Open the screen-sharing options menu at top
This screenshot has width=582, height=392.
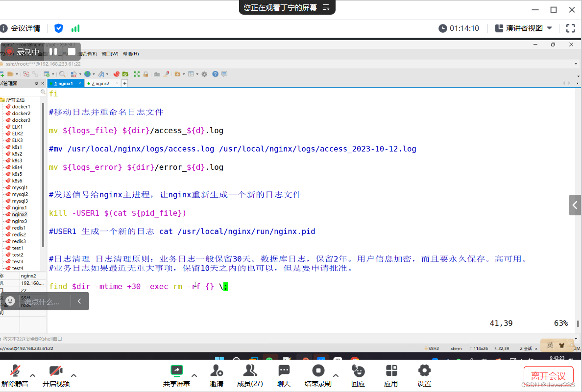(326, 7)
